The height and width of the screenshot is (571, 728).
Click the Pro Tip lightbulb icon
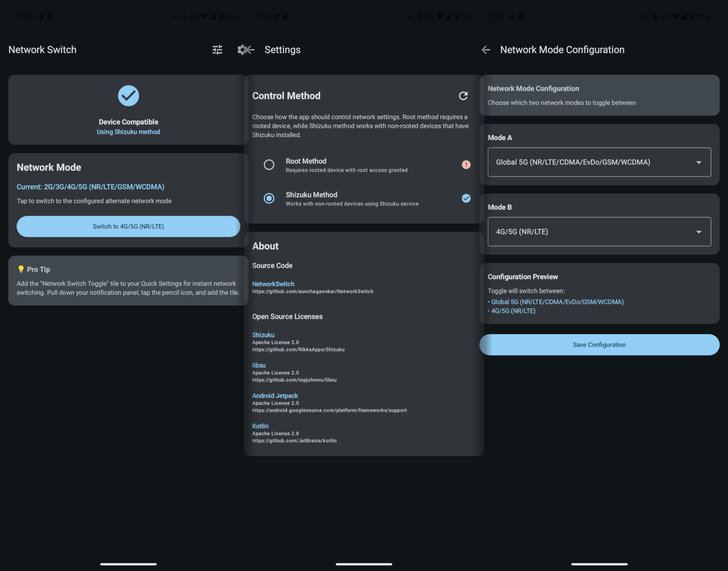tap(21, 269)
